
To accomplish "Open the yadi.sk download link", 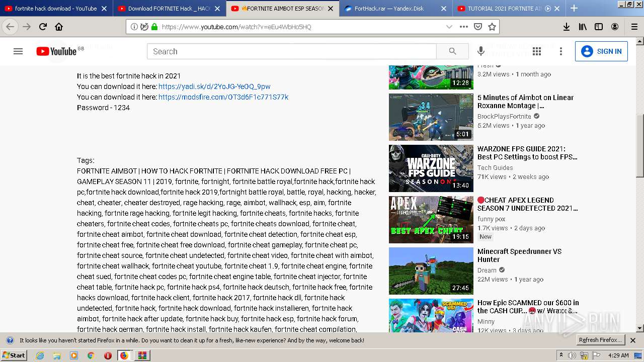I will pyautogui.click(x=214, y=86).
